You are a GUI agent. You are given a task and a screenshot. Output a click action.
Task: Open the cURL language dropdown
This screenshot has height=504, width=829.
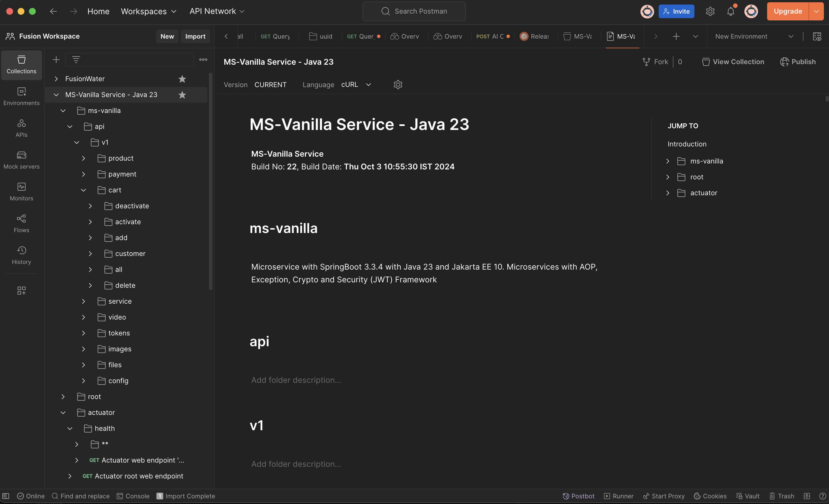point(356,84)
